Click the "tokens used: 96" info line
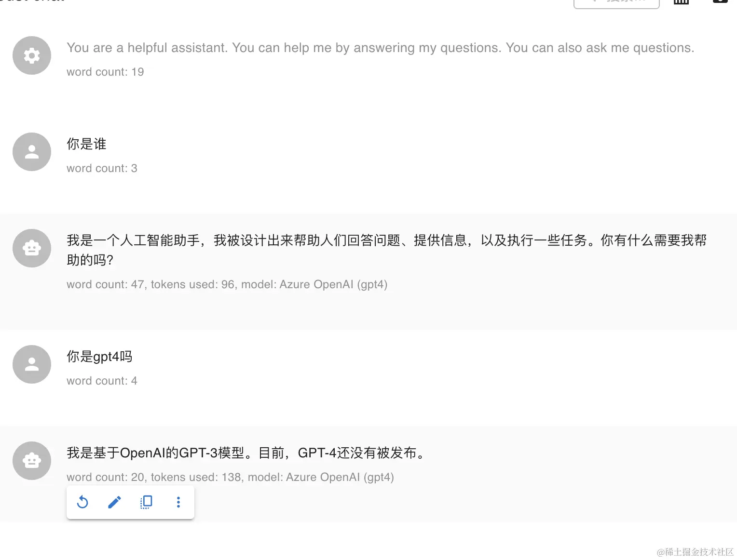 (x=227, y=284)
